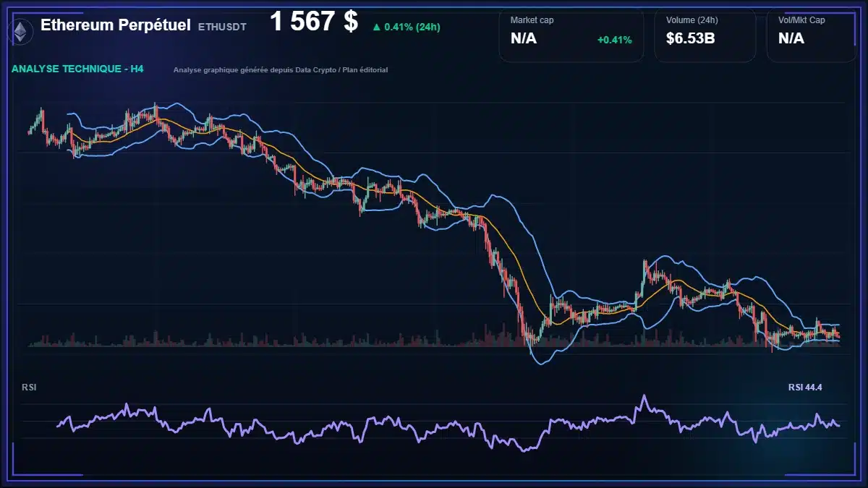Click the +0.41% market cap change
Image resolution: width=868 pixels, height=488 pixels.
614,40
